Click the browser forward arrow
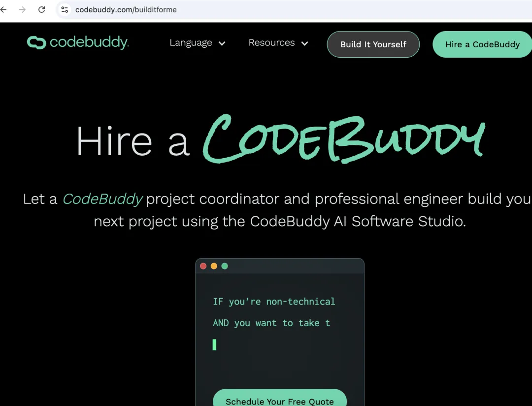The height and width of the screenshot is (406, 532). [x=22, y=9]
